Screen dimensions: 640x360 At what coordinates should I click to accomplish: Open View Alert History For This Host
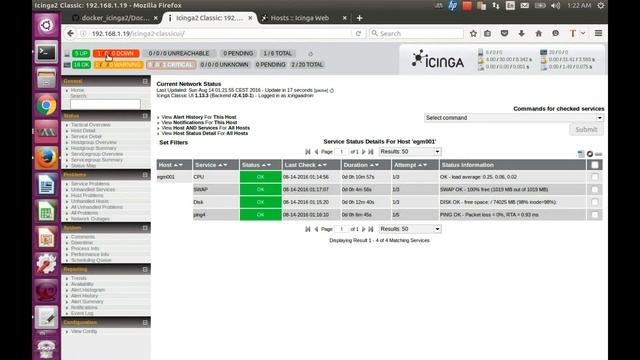[199, 117]
